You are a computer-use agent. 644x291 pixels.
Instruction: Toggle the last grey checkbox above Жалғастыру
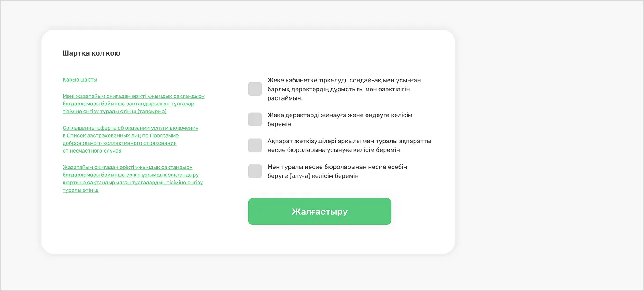[255, 172]
